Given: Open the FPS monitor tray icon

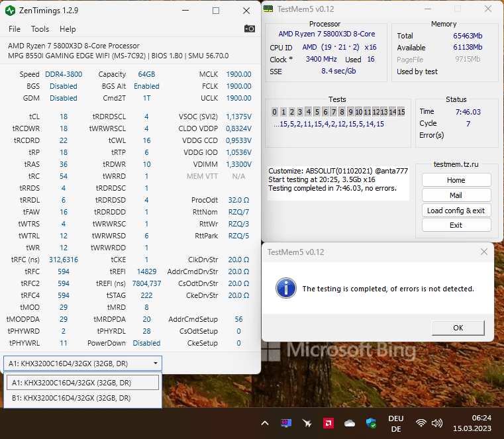Looking at the screenshot, I should [285, 422].
